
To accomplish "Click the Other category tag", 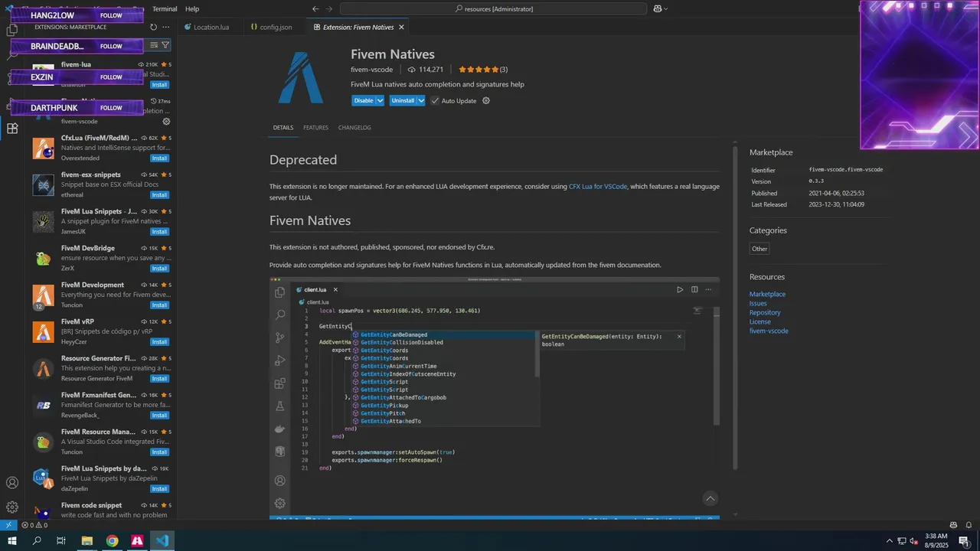I will coord(759,249).
